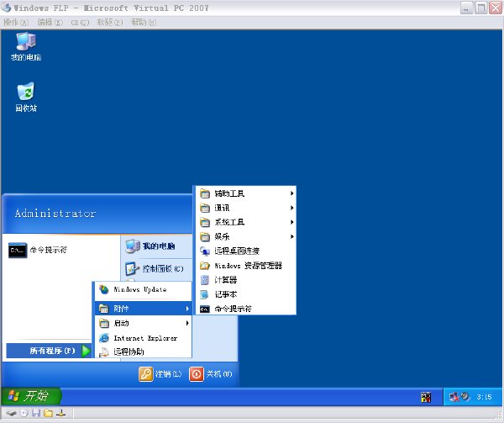This screenshot has width=504, height=423.
Task: Open Windows 资源管理器
Action: (x=246, y=266)
